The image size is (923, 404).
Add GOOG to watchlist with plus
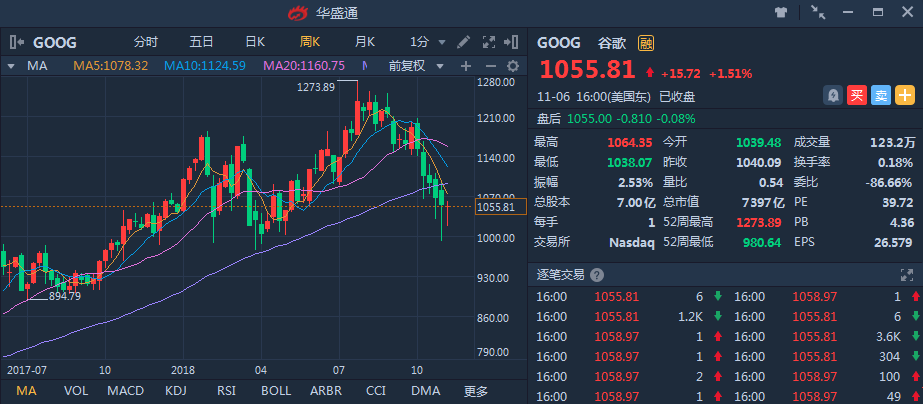pos(905,95)
